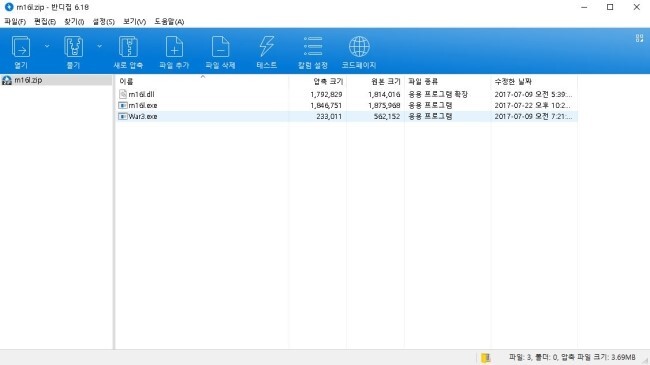Click the m16l.dll file icon

coord(123,94)
